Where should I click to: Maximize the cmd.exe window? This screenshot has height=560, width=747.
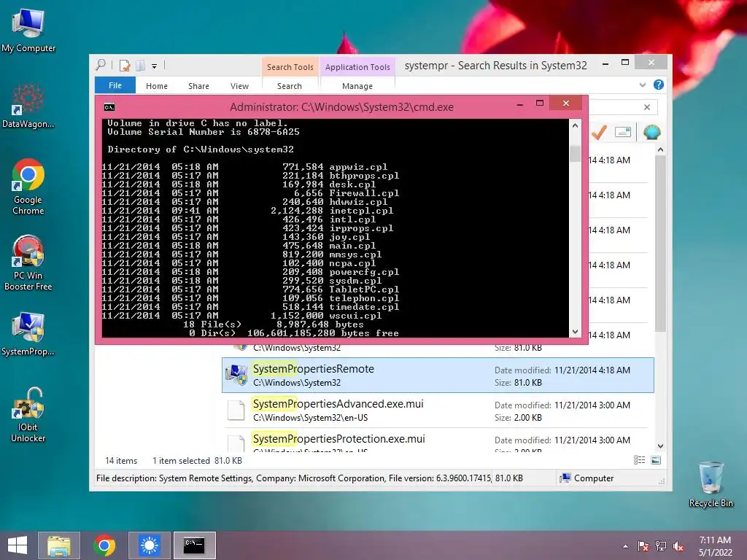coord(540,104)
